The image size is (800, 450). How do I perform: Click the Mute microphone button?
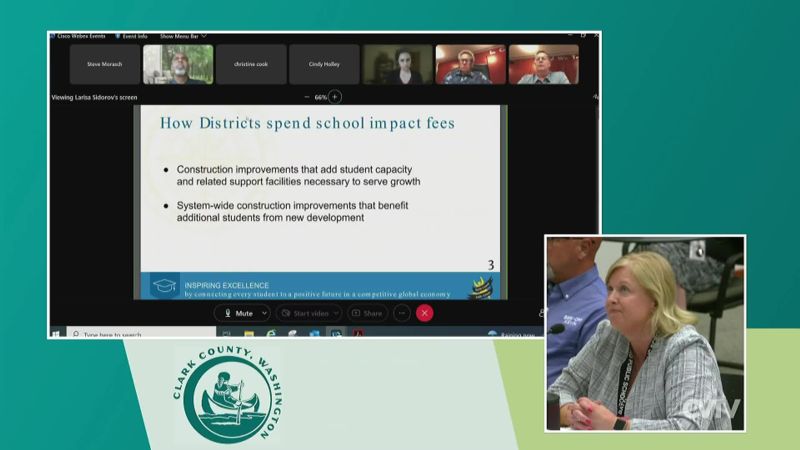[x=237, y=313]
